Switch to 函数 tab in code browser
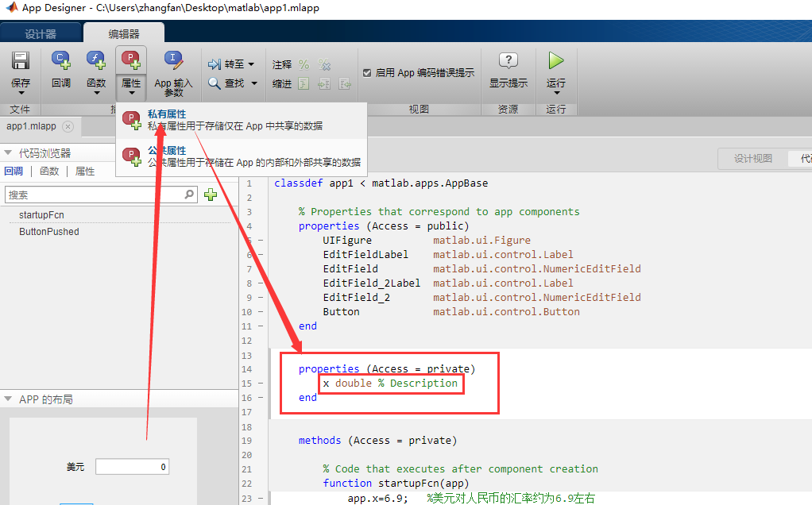812x505 pixels. coord(49,172)
